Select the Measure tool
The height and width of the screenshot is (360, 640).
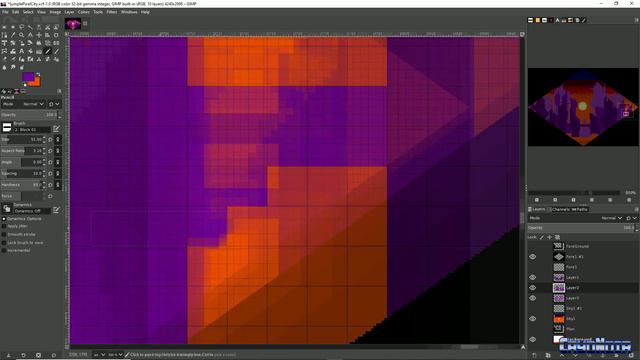[x=30, y=35]
